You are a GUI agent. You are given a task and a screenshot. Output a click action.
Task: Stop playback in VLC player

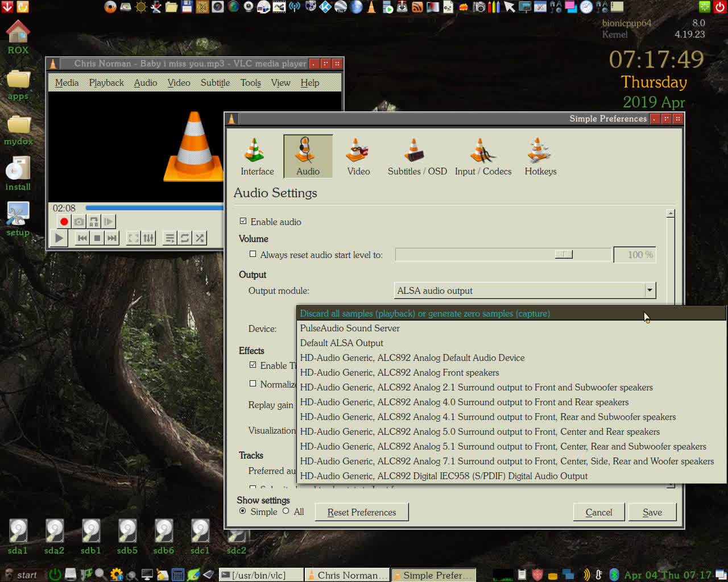coord(97,238)
